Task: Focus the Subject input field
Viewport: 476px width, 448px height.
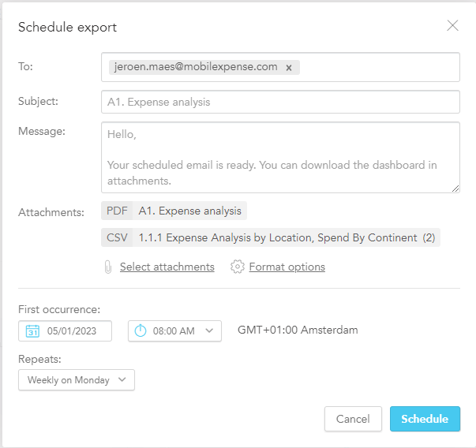Action: (x=280, y=102)
